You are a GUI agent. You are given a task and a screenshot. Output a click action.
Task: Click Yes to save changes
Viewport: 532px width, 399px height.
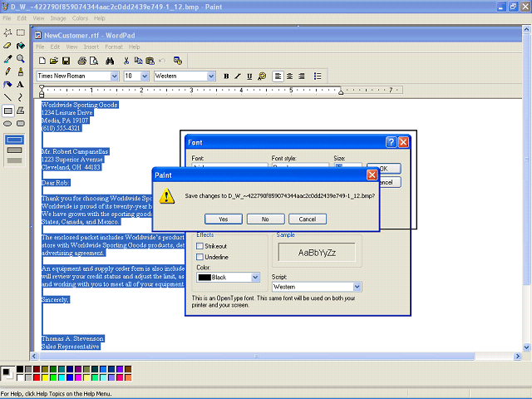click(x=224, y=219)
